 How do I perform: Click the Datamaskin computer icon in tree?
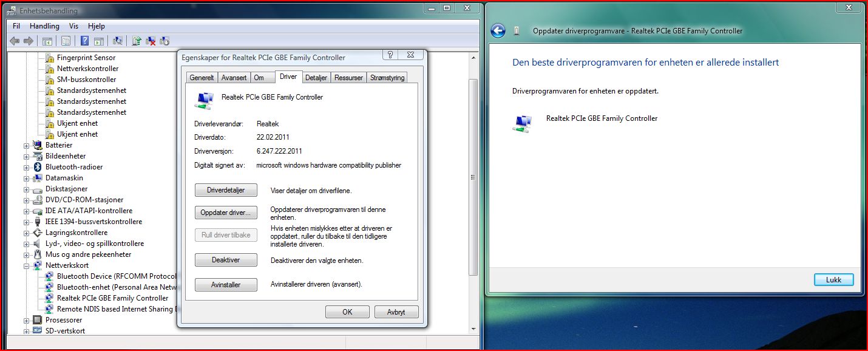[38, 178]
